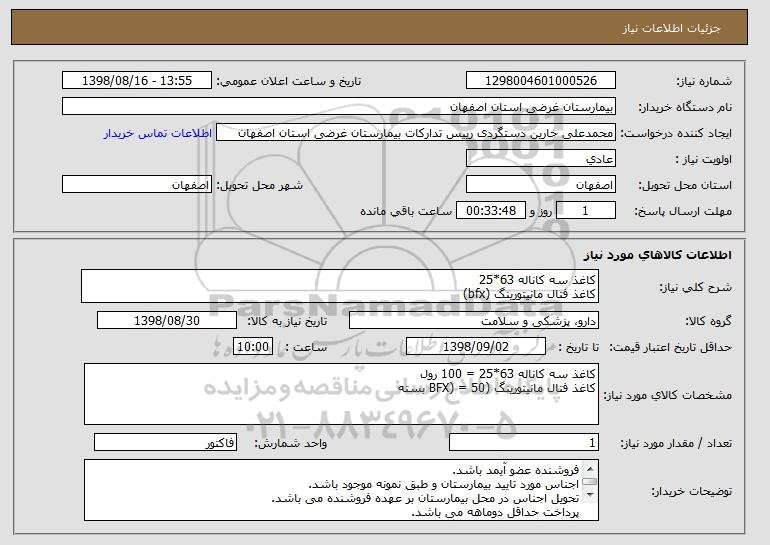Click the تاریخ نیاز به کالا field 1398/08/30
This screenshot has height=545, width=770.
(x=167, y=321)
